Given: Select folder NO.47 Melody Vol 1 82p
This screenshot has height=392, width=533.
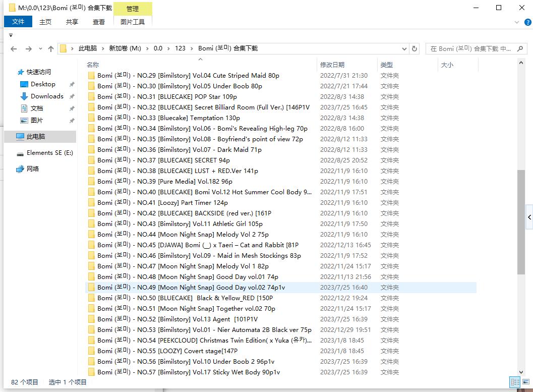Looking at the screenshot, I should pyautogui.click(x=183, y=266).
